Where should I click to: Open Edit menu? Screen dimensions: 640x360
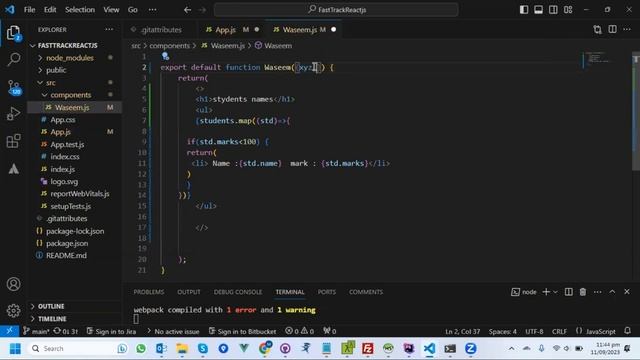pos(50,9)
